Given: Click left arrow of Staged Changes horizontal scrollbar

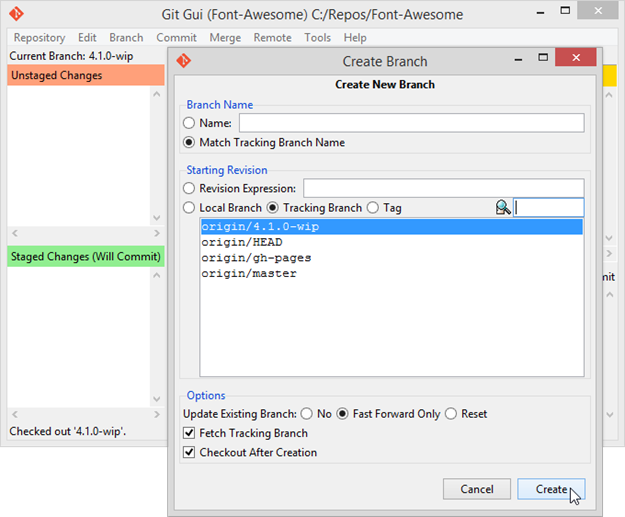Looking at the screenshot, I should click(x=15, y=415).
